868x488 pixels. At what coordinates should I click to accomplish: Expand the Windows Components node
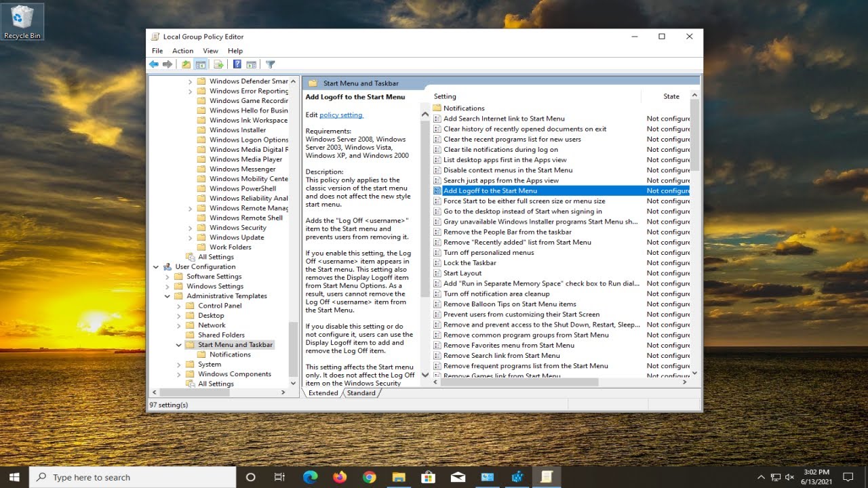(180, 374)
